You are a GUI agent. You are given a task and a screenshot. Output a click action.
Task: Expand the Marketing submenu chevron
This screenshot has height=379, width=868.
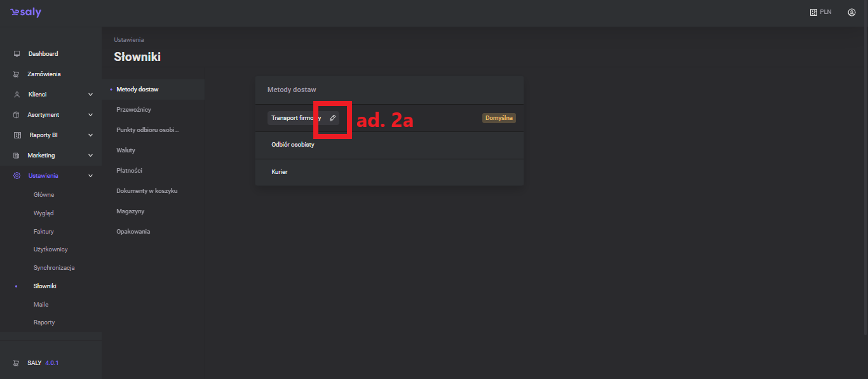[x=90, y=156]
